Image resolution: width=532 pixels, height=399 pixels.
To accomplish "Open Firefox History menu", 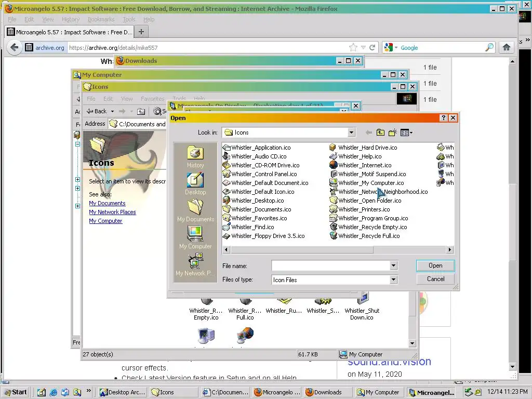I will pyautogui.click(x=71, y=19).
